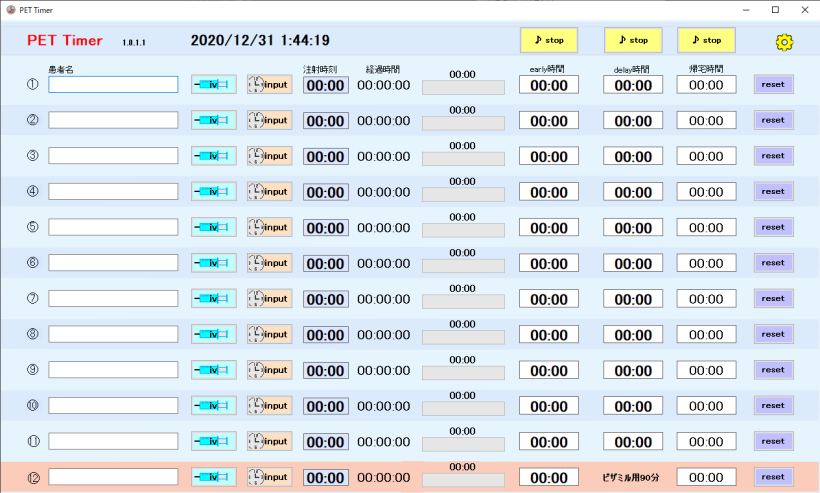Click the early時間 box in row ①
820x493 pixels.
coord(549,85)
